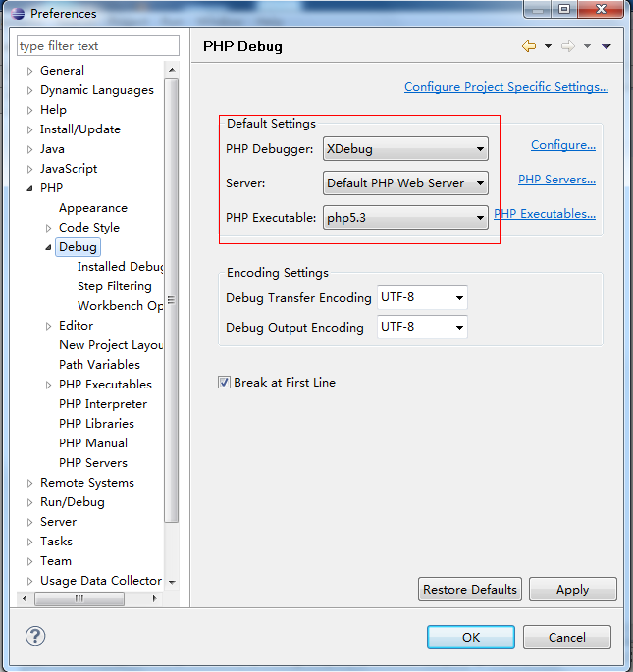
Task: Open the Debug Output Encoding dropdown
Action: tap(422, 327)
